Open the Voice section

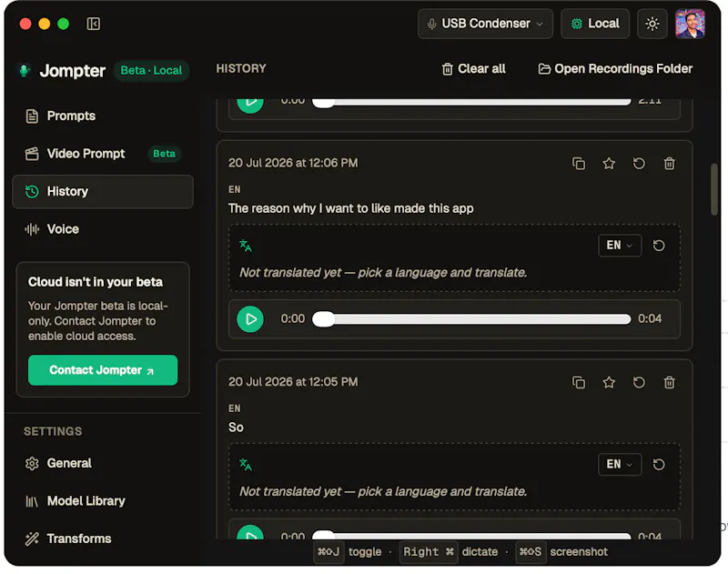(x=103, y=229)
